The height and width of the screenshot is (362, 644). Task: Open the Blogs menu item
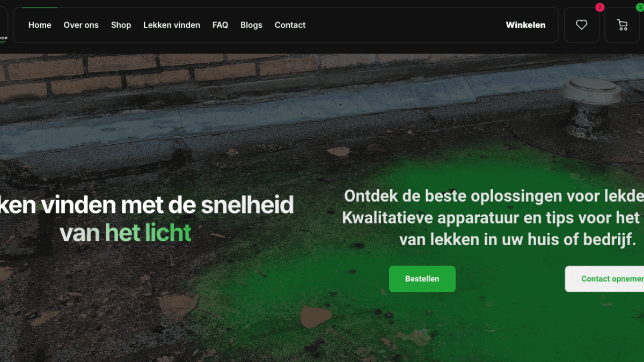coord(251,25)
